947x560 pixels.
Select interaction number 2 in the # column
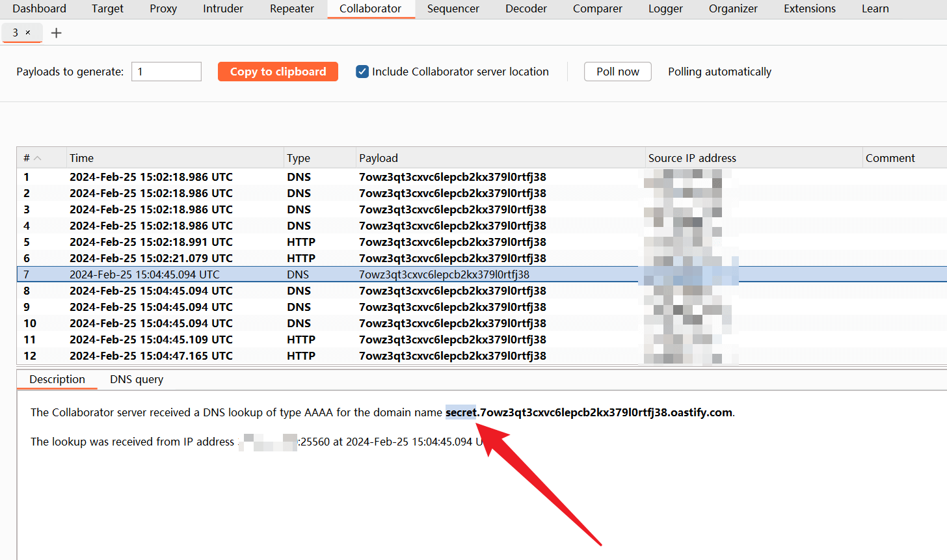pos(27,193)
